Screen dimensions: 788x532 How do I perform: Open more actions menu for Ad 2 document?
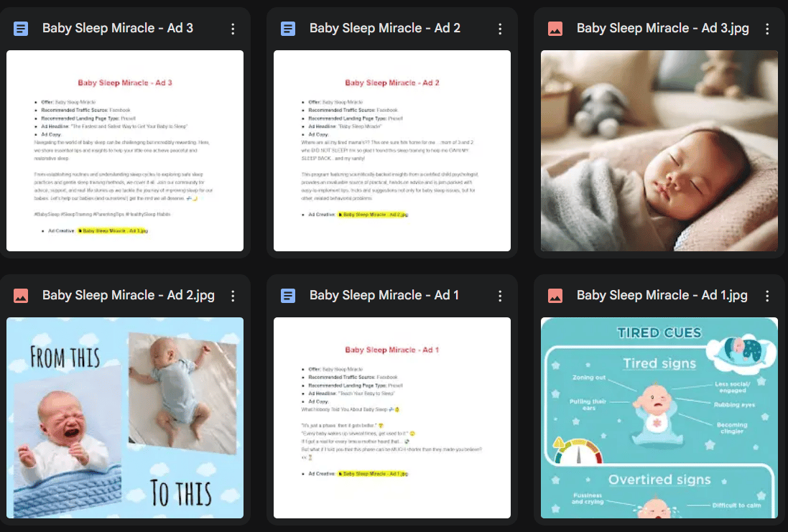click(x=500, y=29)
